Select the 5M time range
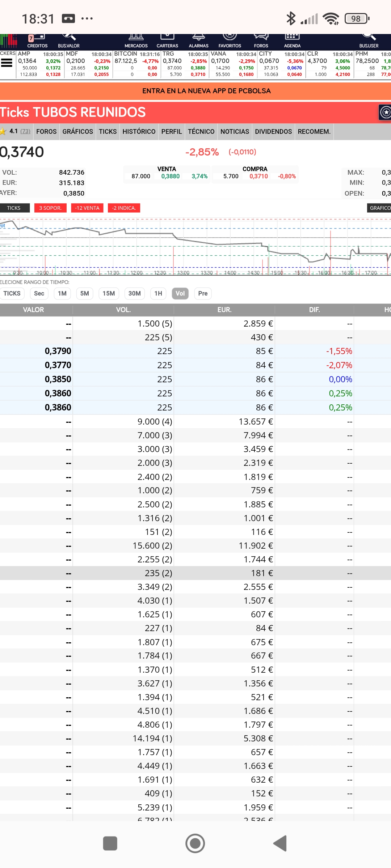This screenshot has width=391, height=868. (x=85, y=293)
